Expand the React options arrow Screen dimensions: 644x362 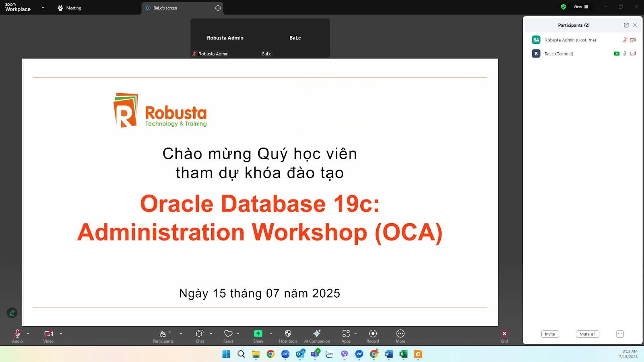tap(238, 333)
